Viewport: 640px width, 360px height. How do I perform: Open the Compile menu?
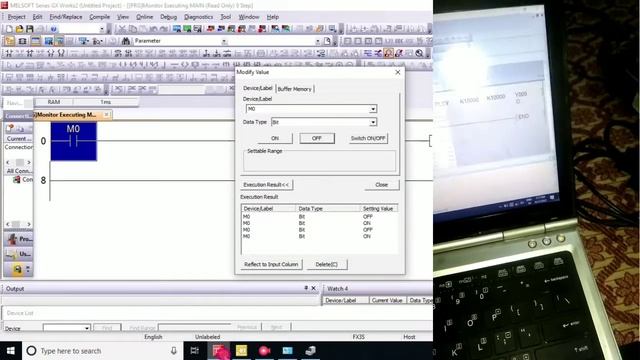coord(100,17)
